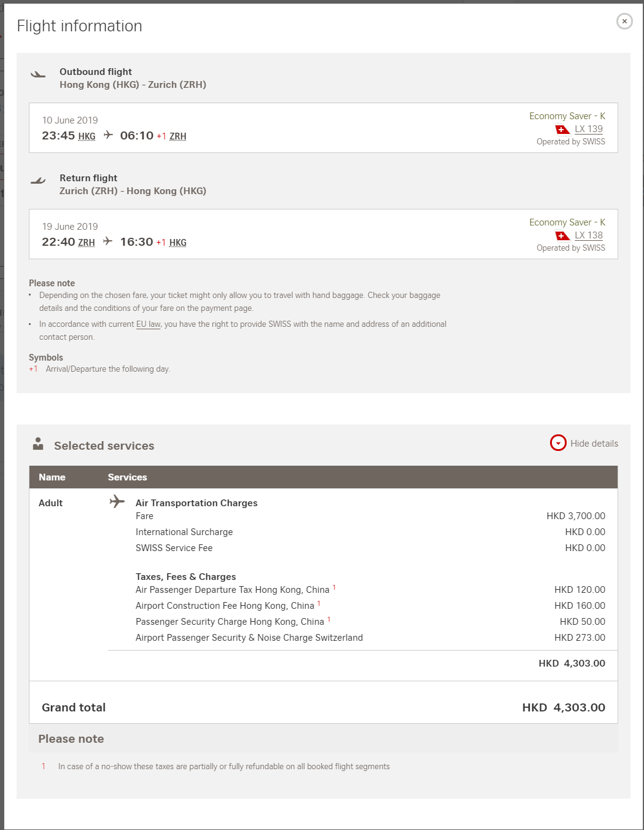Click the HKG abbreviation after 23:45
This screenshot has width=644, height=830.
click(87, 136)
